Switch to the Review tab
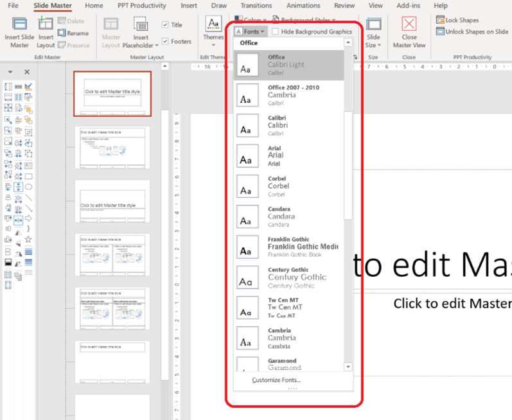 pos(344,6)
